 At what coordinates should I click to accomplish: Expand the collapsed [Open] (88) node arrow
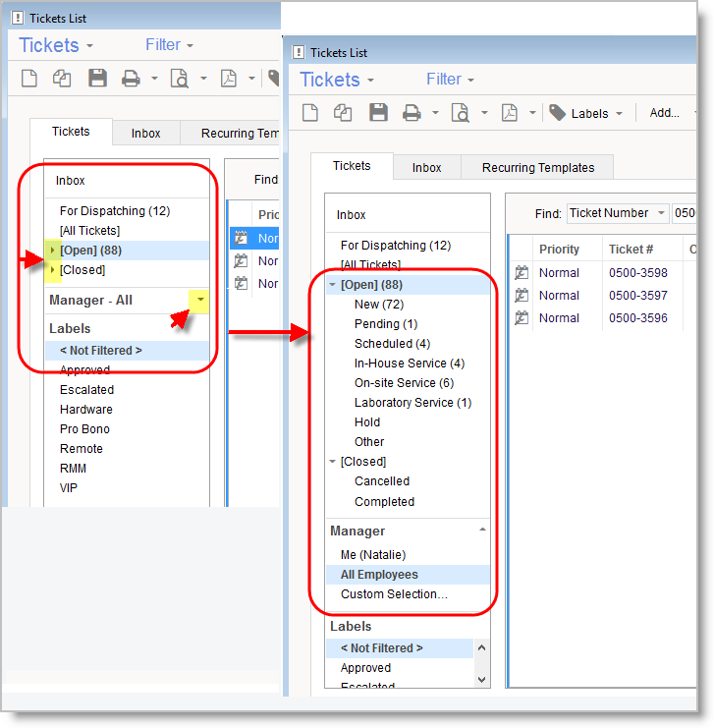click(52, 251)
